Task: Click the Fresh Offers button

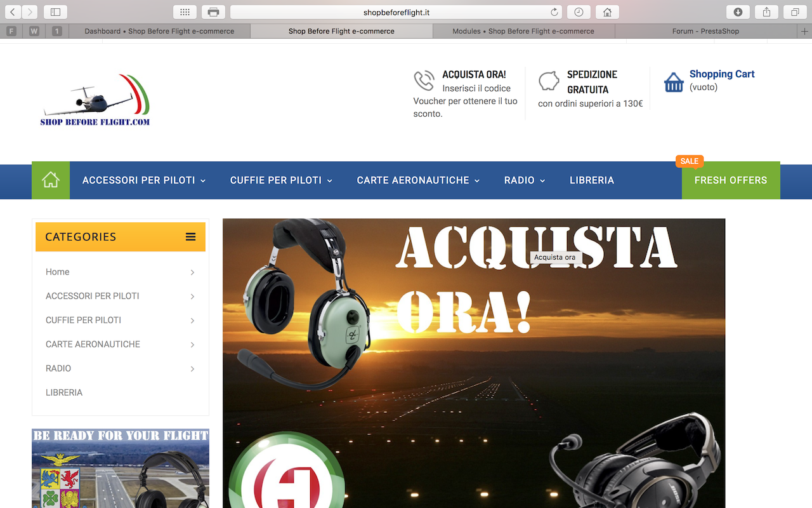Action: pyautogui.click(x=731, y=180)
